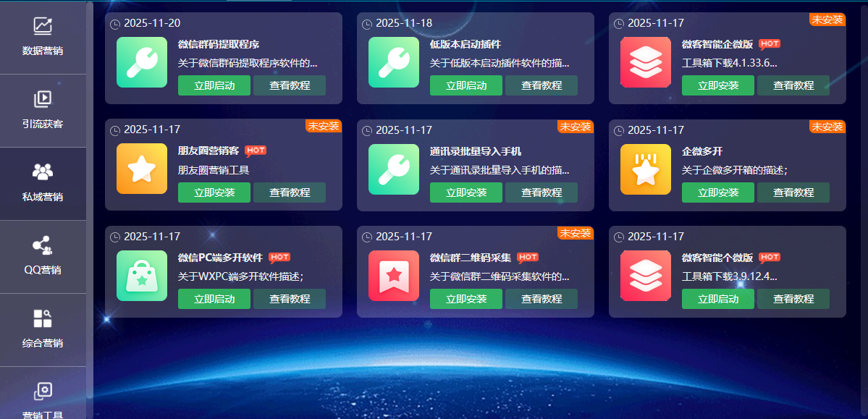
Task: View tutorial for 微信群二维码采集
Action: [x=541, y=299]
